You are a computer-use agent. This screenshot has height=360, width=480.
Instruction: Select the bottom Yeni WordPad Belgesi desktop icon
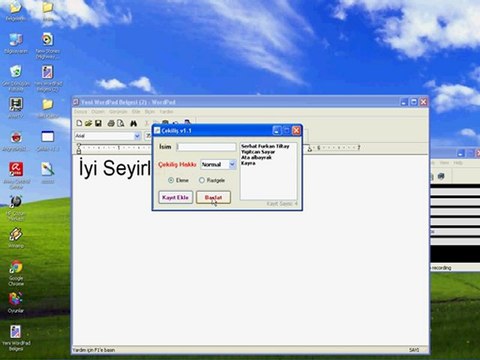point(16,338)
